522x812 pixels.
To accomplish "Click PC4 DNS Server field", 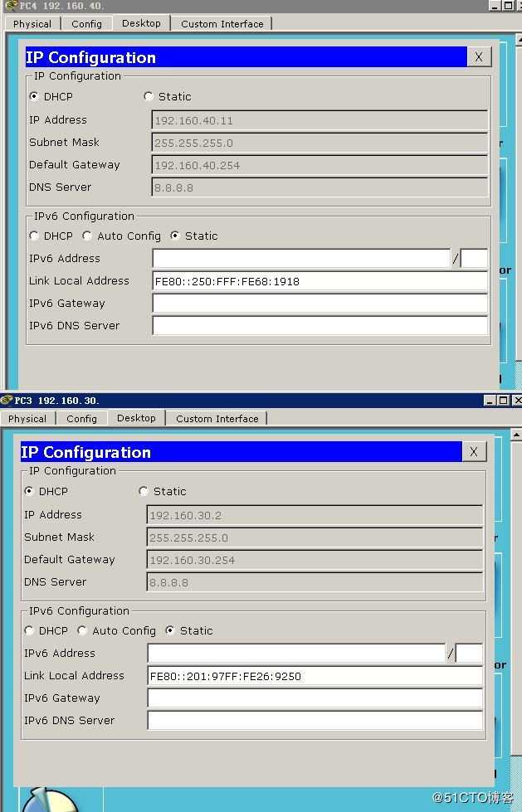I will [x=320, y=187].
